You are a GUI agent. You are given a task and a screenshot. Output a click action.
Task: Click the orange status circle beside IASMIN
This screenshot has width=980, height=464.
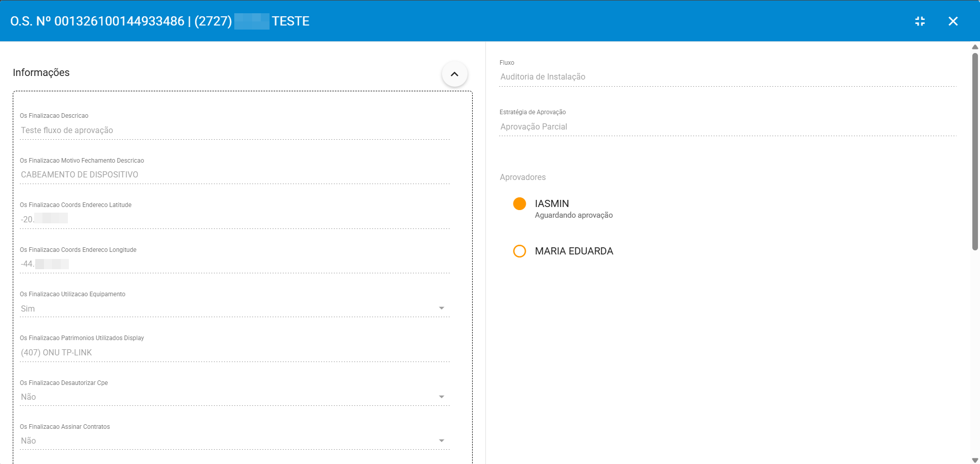coord(519,203)
